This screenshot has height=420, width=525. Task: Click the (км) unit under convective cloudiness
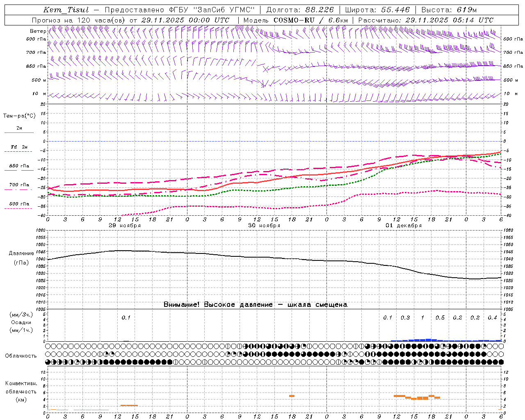point(21,399)
